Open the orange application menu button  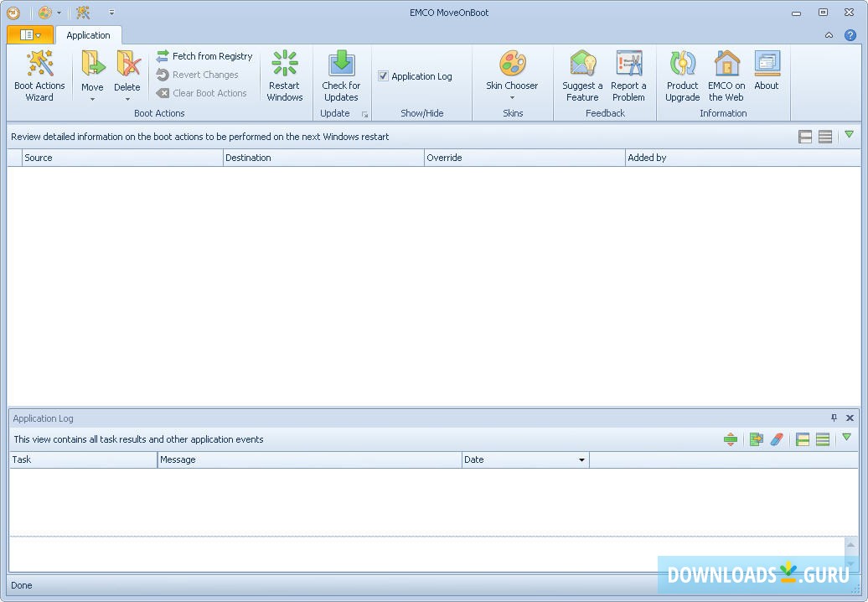point(30,35)
